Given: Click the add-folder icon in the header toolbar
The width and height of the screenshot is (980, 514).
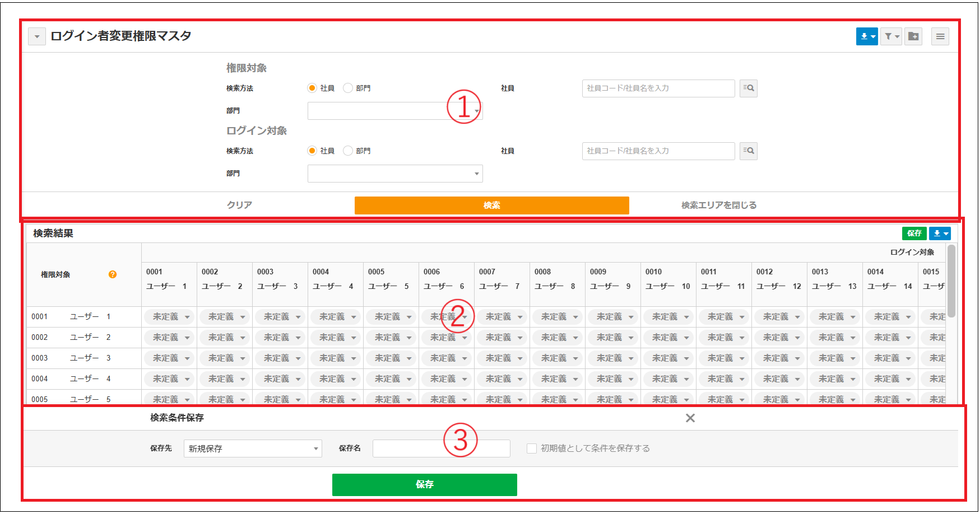Looking at the screenshot, I should (913, 36).
